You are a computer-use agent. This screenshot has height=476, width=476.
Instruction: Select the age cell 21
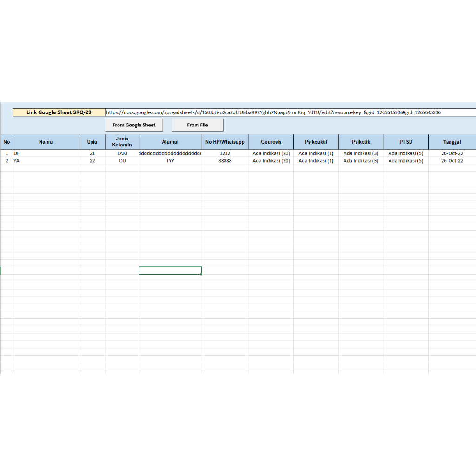(x=93, y=153)
